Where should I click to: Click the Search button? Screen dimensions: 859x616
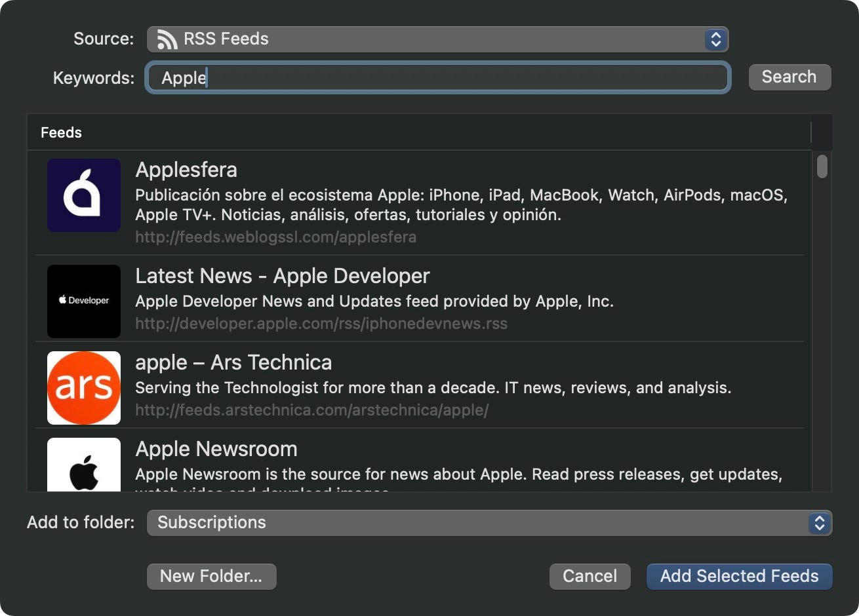pyautogui.click(x=789, y=77)
